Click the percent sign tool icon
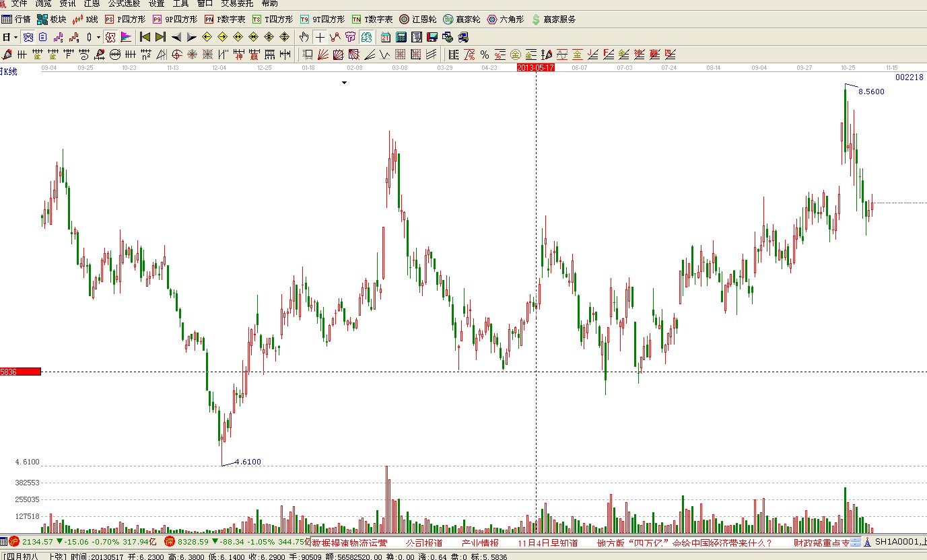The width and height of the screenshot is (927, 560). [x=485, y=55]
